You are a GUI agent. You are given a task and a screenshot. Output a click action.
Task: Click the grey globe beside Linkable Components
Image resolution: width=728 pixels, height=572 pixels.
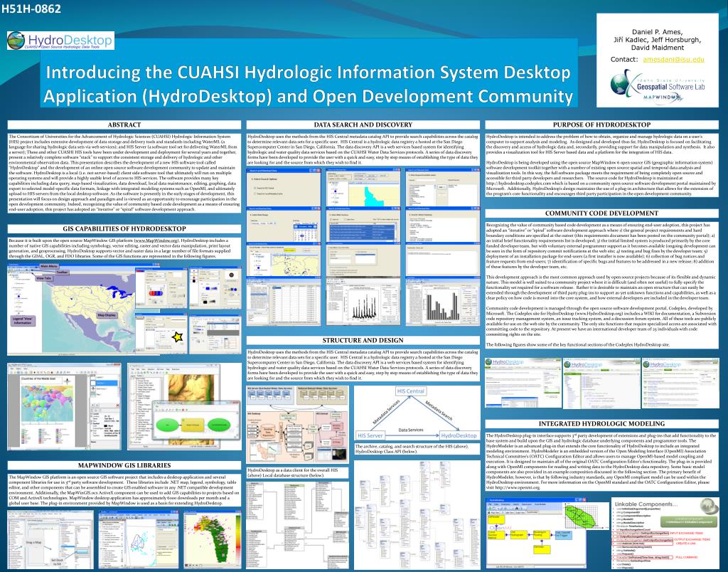click(709, 507)
